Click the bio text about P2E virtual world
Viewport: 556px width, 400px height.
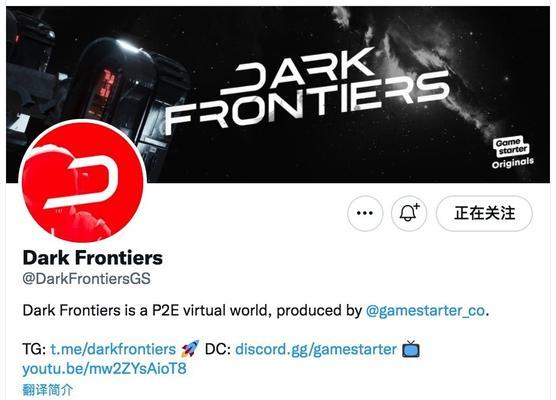192,311
